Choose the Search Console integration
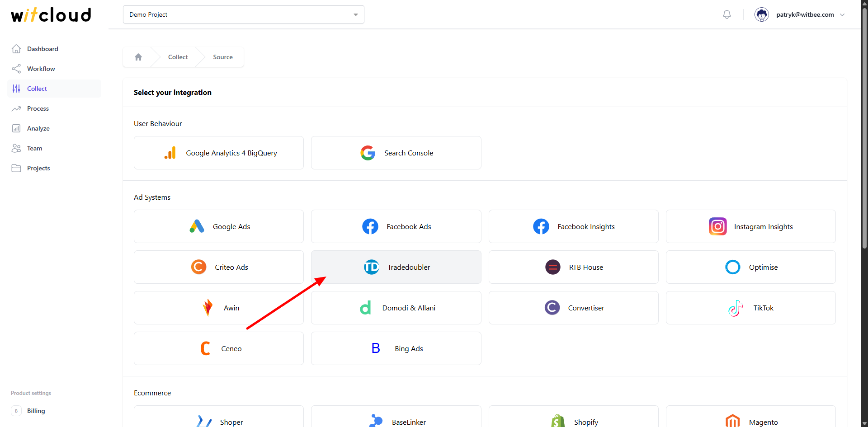Screen dimensions: 868x427 pyautogui.click(x=396, y=153)
